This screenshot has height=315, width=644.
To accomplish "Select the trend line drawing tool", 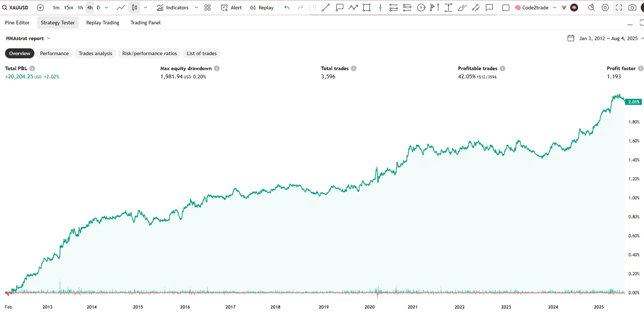I will click(x=326, y=7).
